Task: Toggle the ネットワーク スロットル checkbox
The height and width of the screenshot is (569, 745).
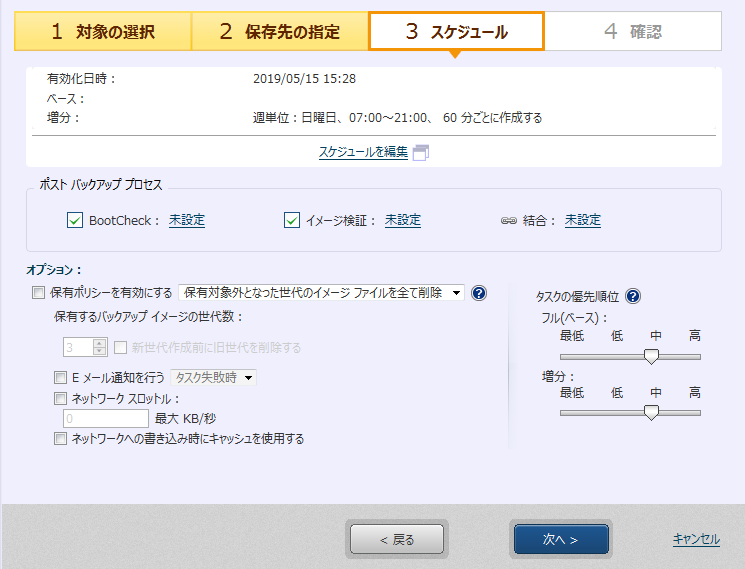Action: [x=61, y=398]
